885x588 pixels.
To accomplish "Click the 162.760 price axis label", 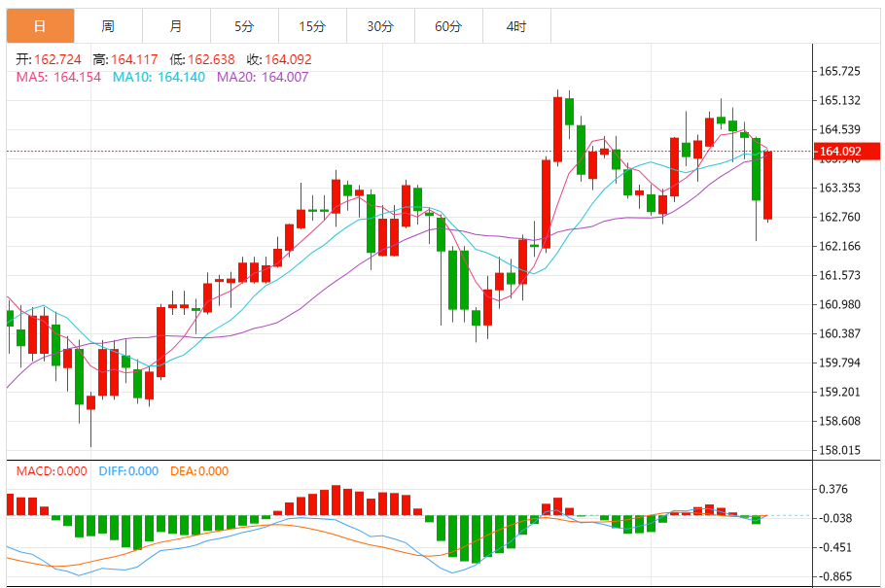I will coord(839,218).
